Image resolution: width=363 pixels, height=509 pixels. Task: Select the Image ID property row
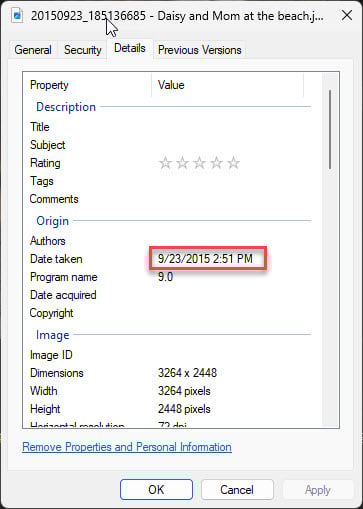170,355
